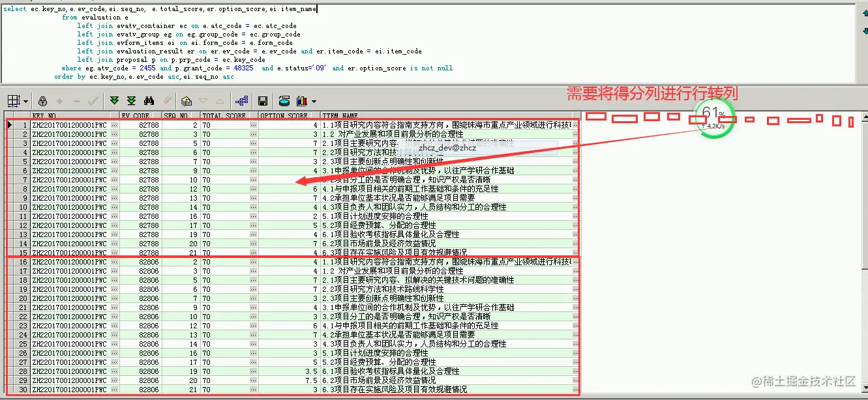This screenshot has width=868, height=400.
Task: Expand the grid mode dropdown arrow
Action: (26, 102)
